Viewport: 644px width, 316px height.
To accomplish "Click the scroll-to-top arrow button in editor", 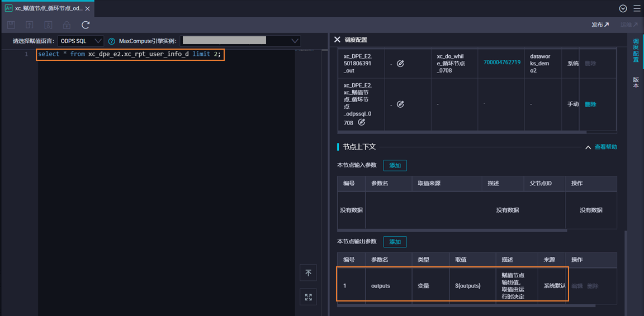I will 308,272.
